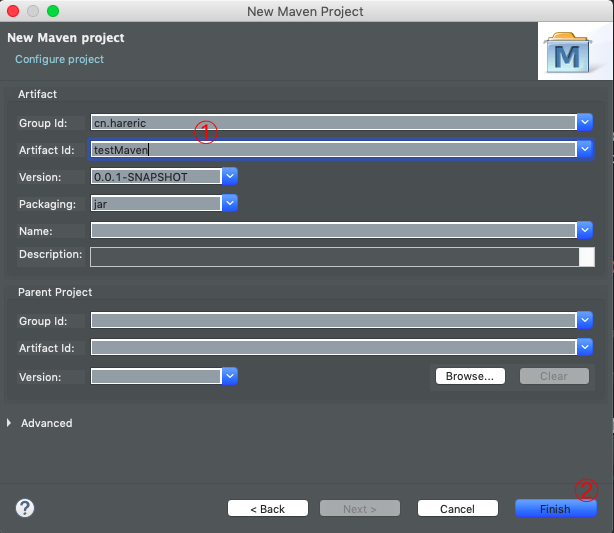Open 0.0.1-SNAPSHOT Version dropdown arrow
614x533 pixels.
tap(230, 177)
